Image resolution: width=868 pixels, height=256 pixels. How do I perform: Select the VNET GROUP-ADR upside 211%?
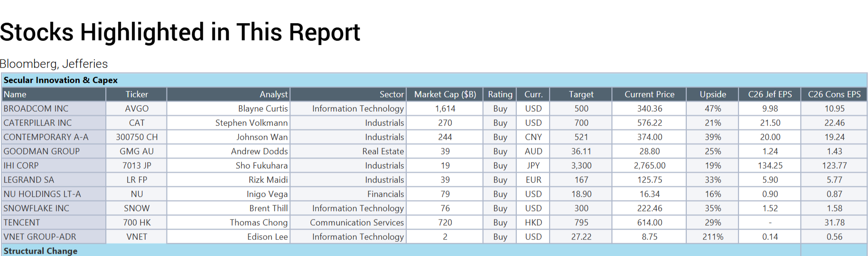click(712, 237)
